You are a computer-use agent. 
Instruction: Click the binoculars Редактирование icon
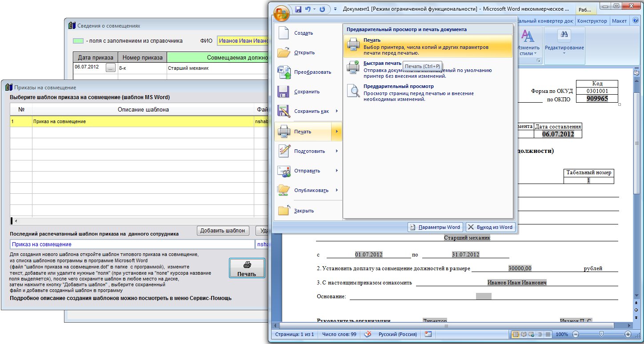(x=564, y=36)
